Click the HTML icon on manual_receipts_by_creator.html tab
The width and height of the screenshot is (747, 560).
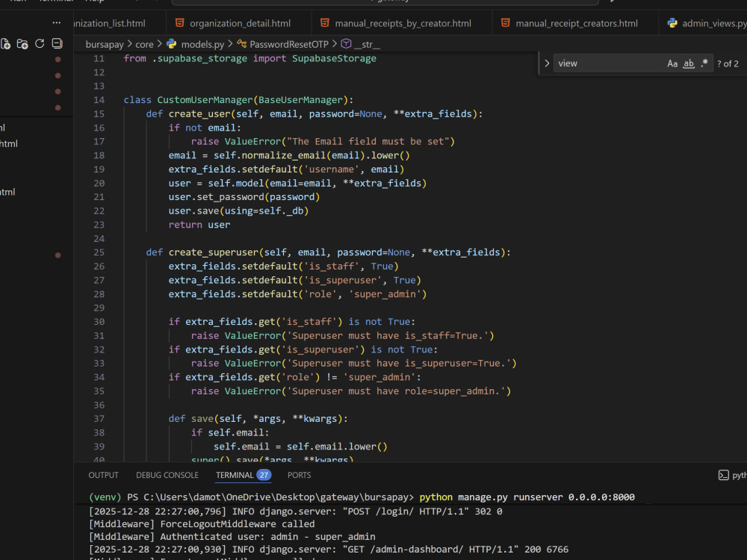325,23
